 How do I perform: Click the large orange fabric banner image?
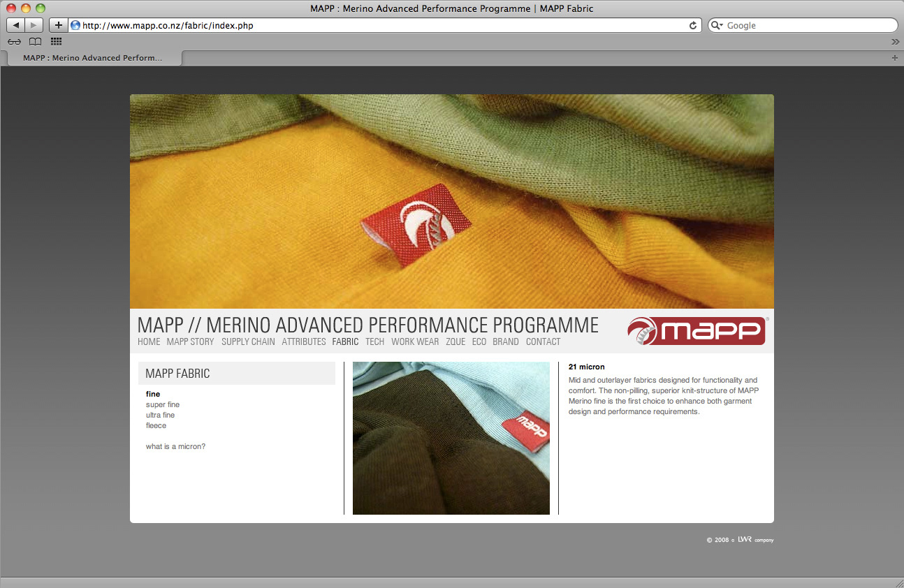(452, 201)
